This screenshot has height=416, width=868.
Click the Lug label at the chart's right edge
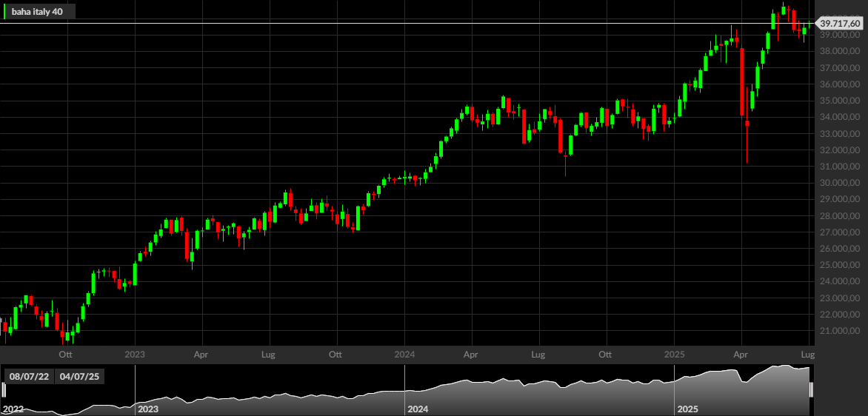pos(808,354)
